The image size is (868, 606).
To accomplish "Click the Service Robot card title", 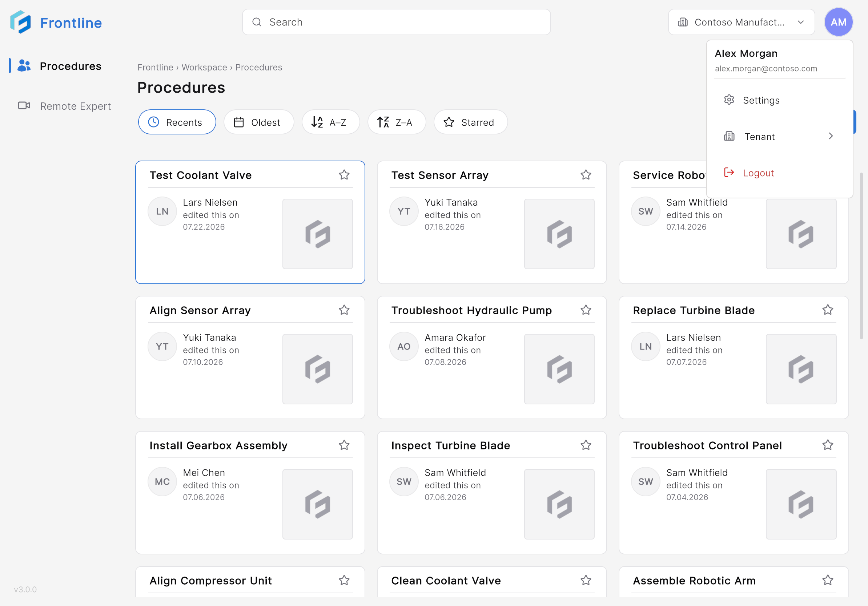I will (670, 175).
